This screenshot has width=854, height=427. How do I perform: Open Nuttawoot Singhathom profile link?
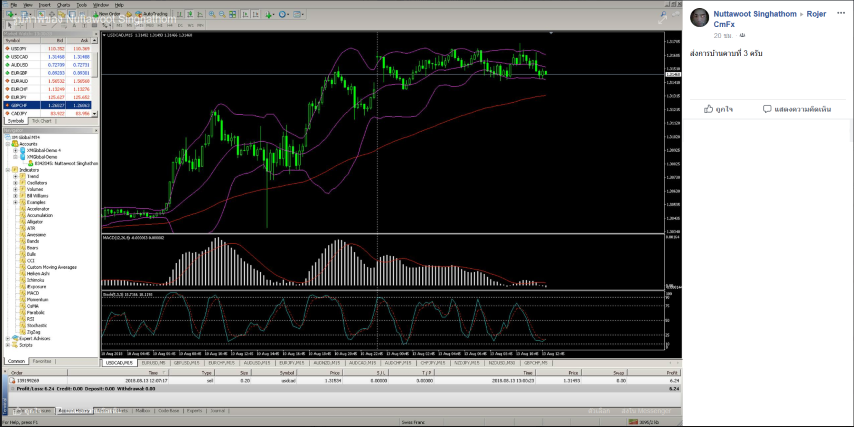(755, 14)
